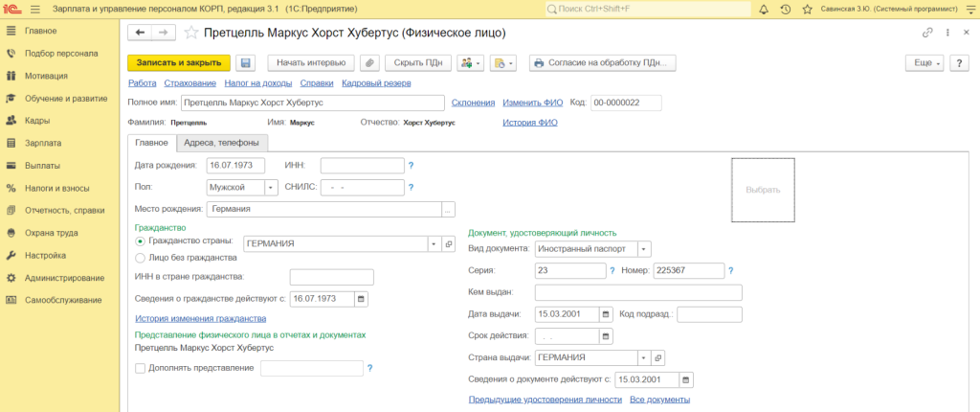Open the history clock icon in header

786,10
